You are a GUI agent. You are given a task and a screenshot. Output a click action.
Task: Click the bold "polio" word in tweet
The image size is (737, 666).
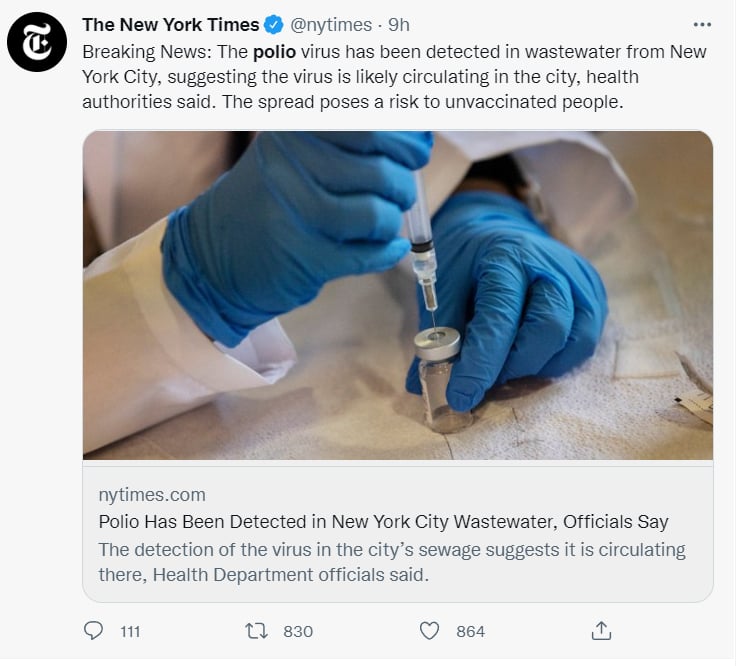pyautogui.click(x=274, y=52)
